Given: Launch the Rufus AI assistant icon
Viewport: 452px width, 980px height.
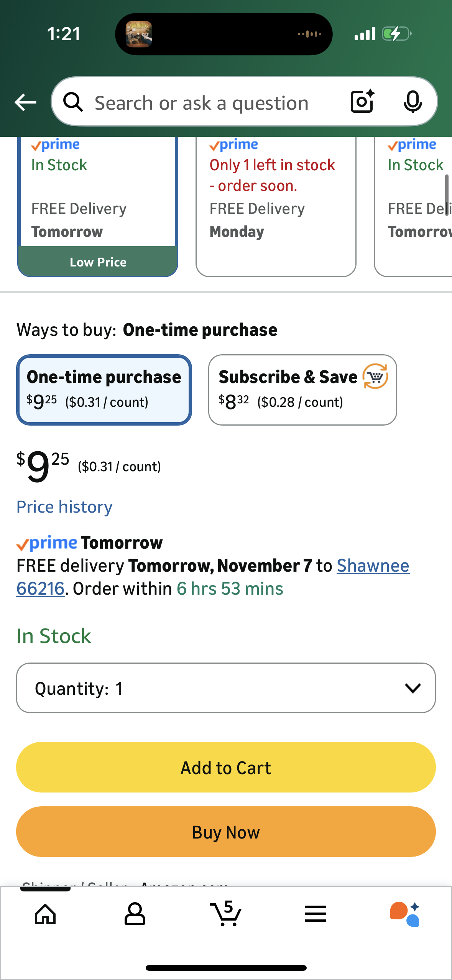Looking at the screenshot, I should 405,914.
